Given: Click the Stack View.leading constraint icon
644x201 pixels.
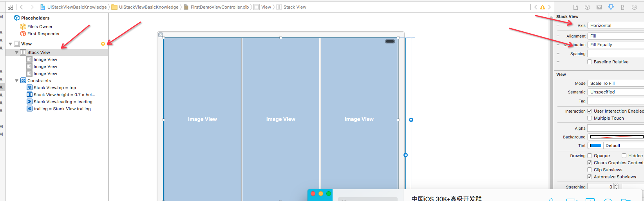Looking at the screenshot, I should [x=29, y=102].
